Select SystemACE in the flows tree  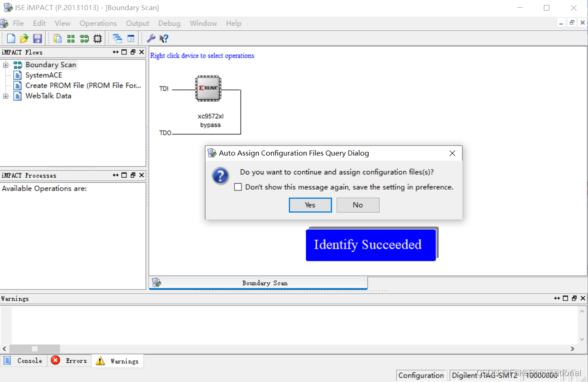click(x=44, y=75)
